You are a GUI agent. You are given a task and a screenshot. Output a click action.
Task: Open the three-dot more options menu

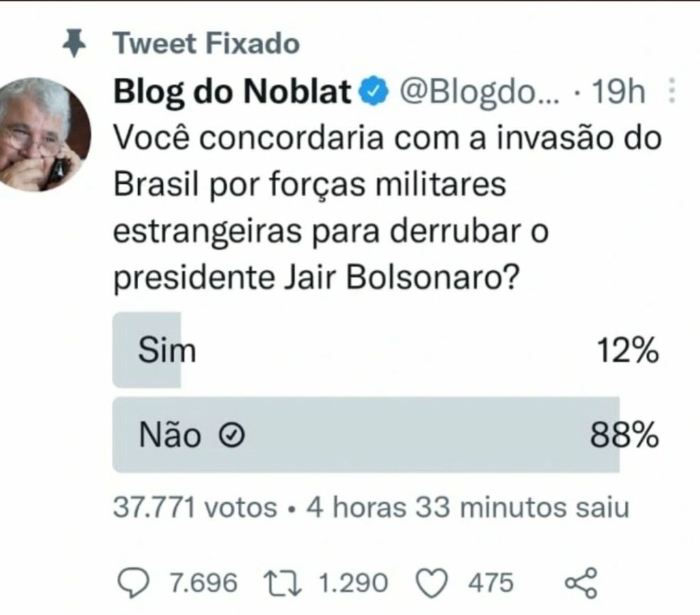coord(672,91)
